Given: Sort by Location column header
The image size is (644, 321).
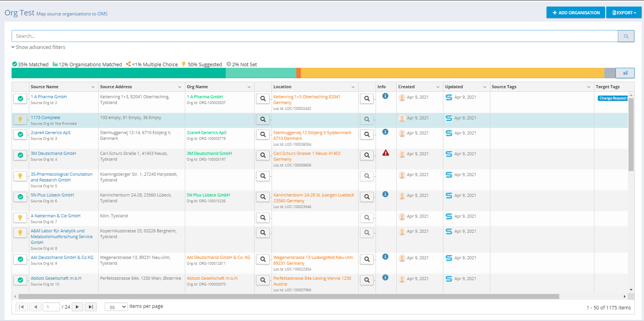Looking at the screenshot, I should click(282, 87).
